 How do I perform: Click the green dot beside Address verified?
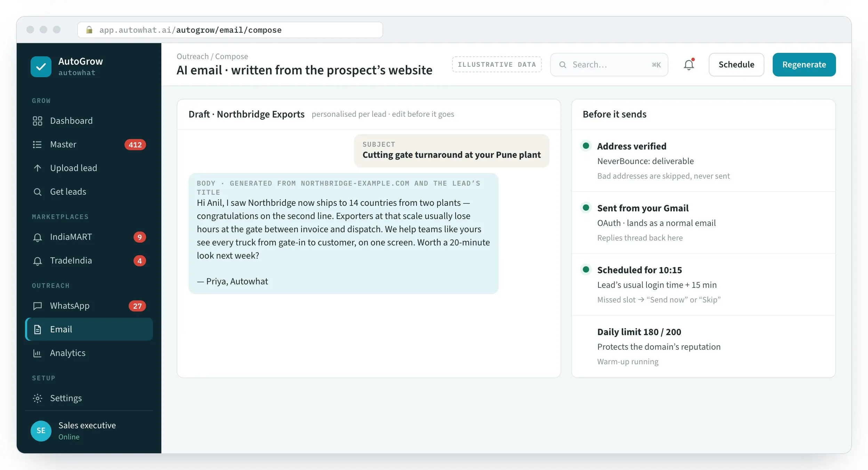click(586, 146)
